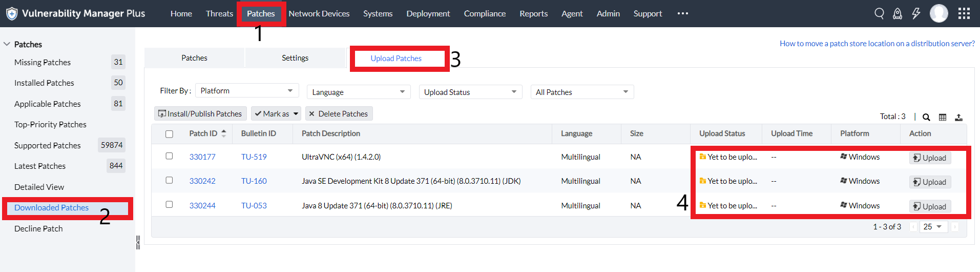Open the more options ellipsis in the top navigation
Screen dimensions: 980x272
tap(683, 13)
